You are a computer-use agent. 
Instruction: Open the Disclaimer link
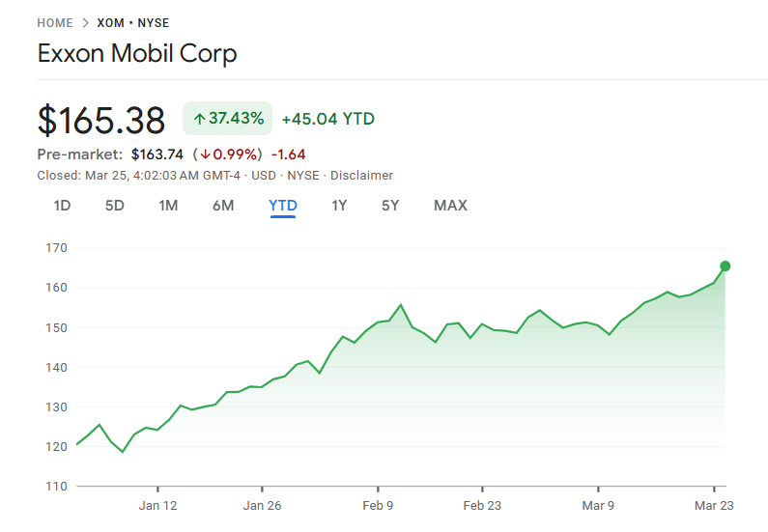coord(361,175)
